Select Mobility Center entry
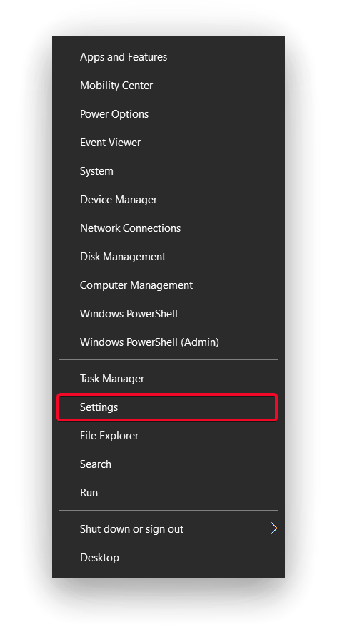 click(x=168, y=86)
